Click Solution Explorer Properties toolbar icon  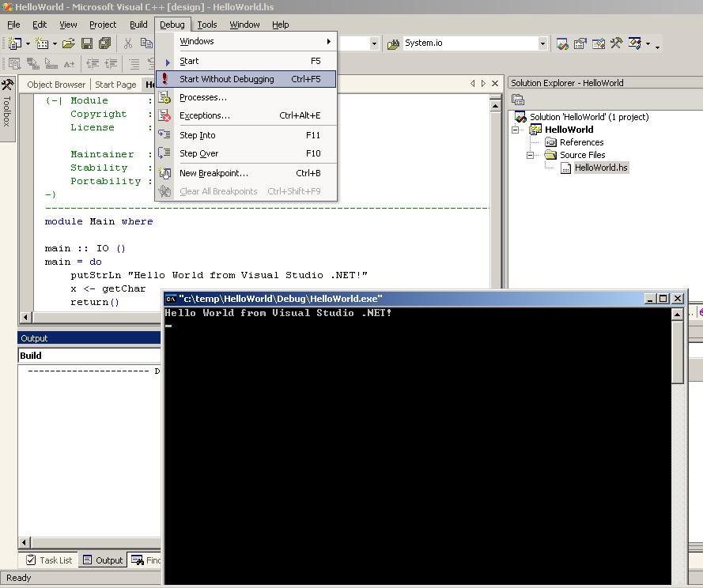pyautogui.click(x=518, y=99)
